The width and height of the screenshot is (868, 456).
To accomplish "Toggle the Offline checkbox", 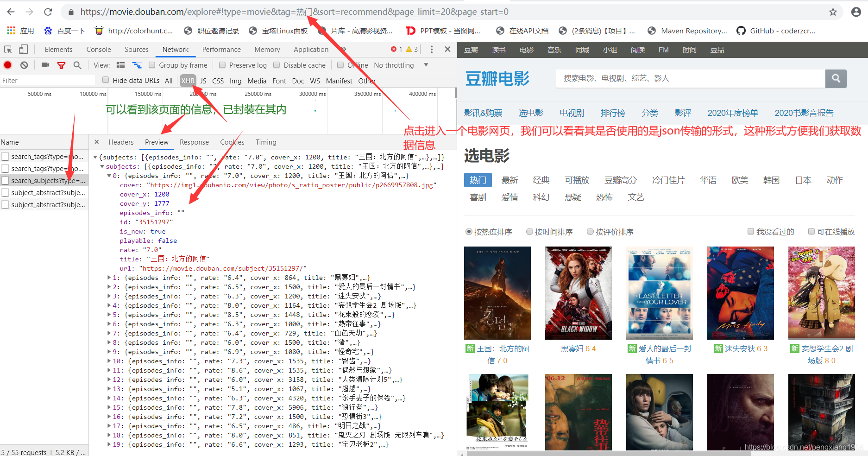I will (x=340, y=65).
